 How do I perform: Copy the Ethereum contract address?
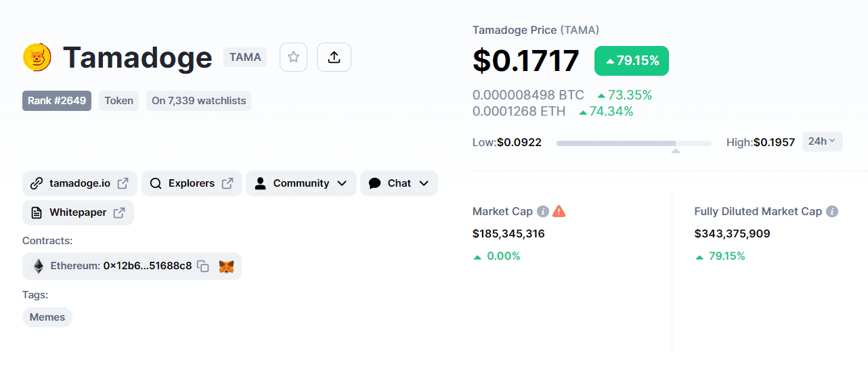203,266
